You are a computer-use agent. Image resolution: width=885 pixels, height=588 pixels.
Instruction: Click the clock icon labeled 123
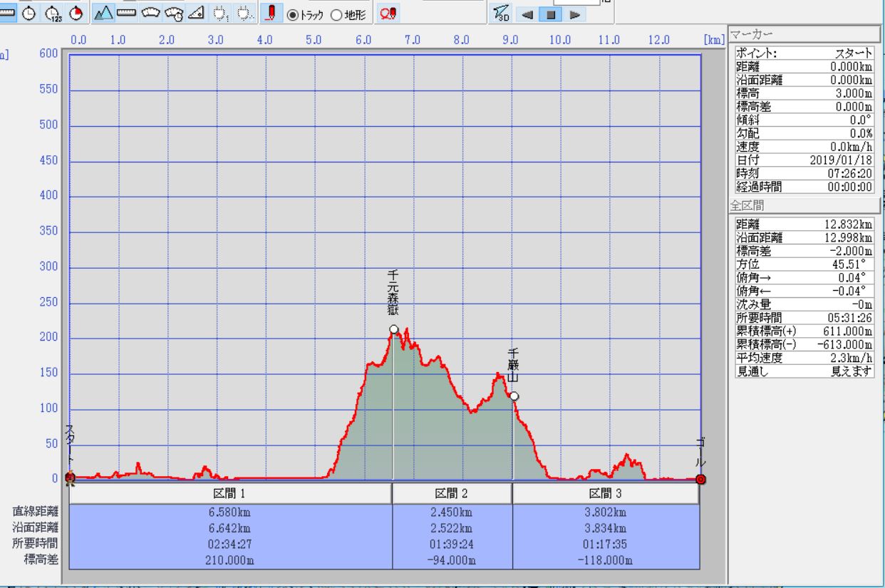tap(53, 13)
